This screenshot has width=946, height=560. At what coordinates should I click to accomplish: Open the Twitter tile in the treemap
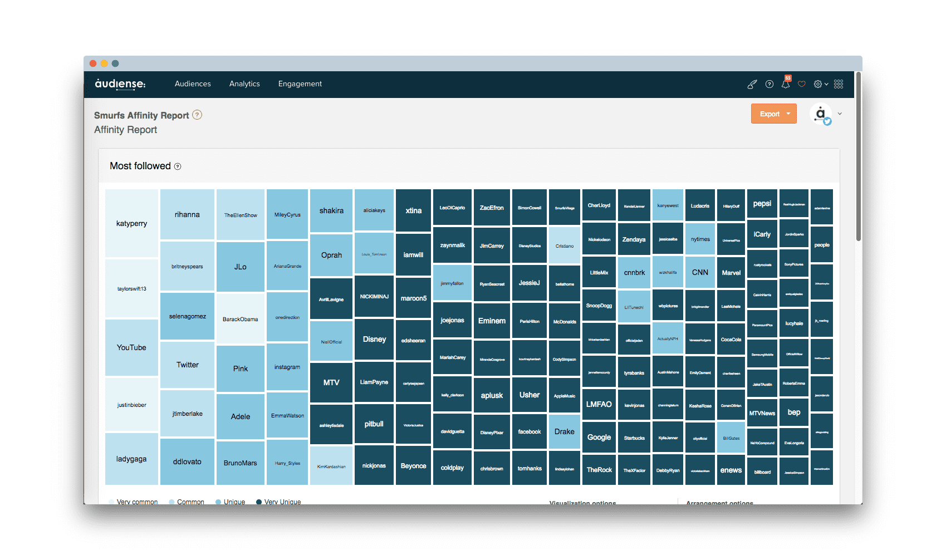click(187, 365)
